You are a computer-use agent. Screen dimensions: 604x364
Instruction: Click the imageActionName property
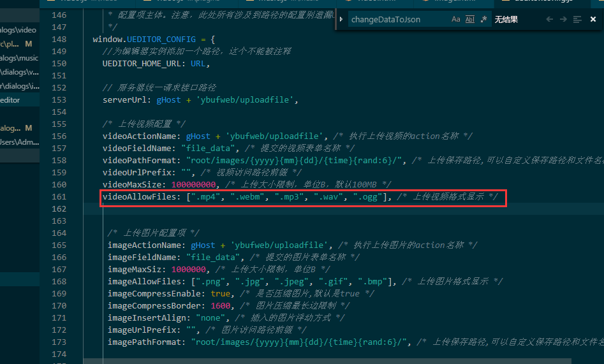click(144, 245)
